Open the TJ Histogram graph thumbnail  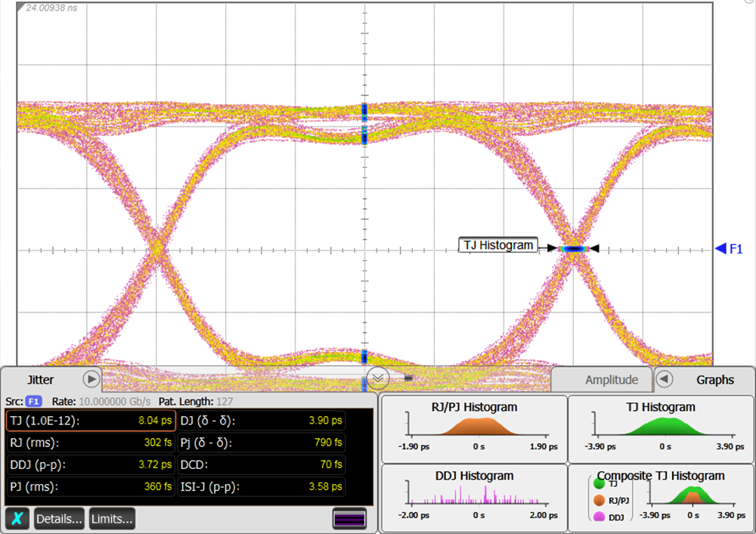point(660,427)
